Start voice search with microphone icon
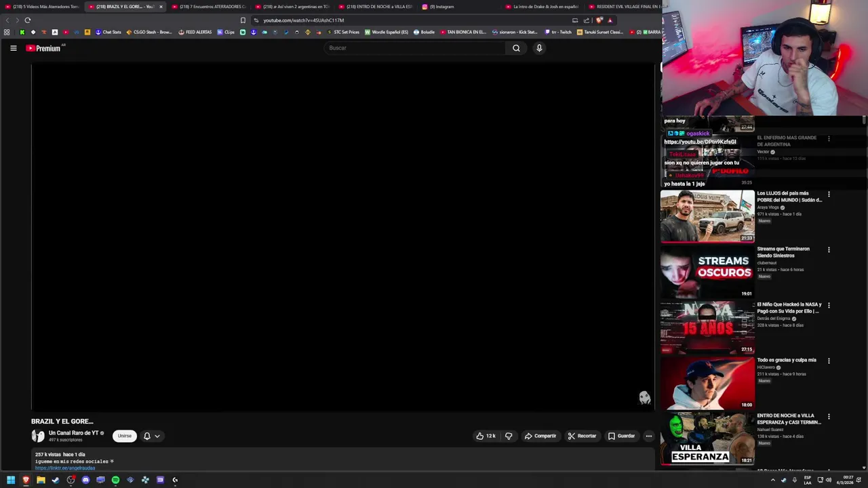 tap(539, 48)
